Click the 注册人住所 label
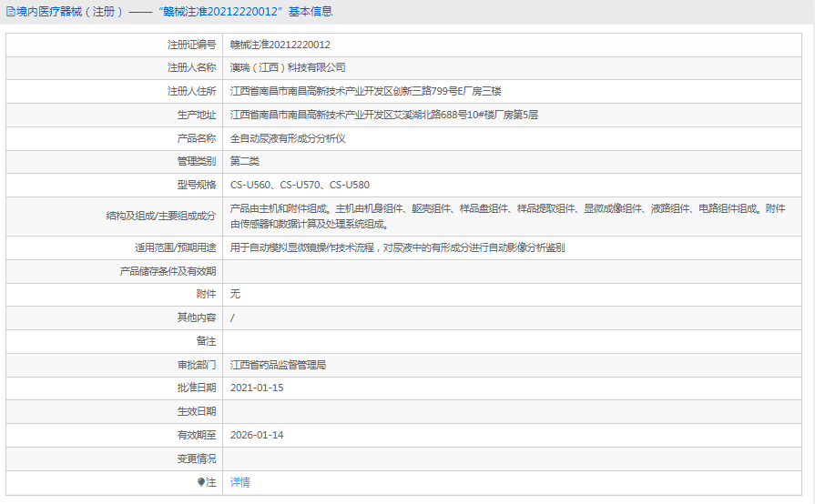 pyautogui.click(x=191, y=91)
